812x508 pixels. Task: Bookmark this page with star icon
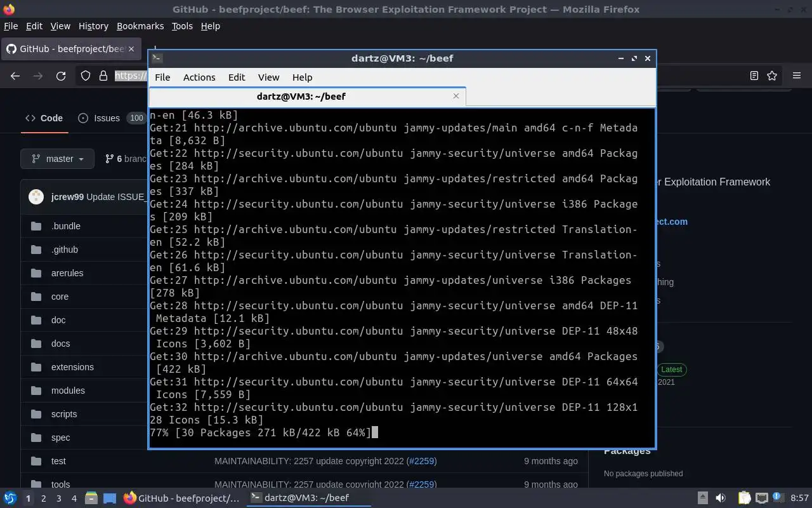[x=772, y=76]
